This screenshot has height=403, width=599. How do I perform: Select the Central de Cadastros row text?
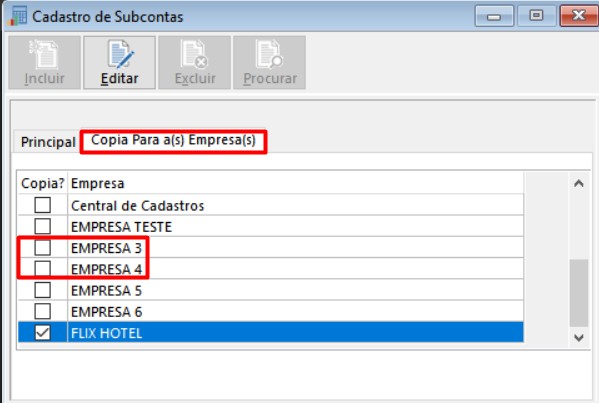click(138, 206)
